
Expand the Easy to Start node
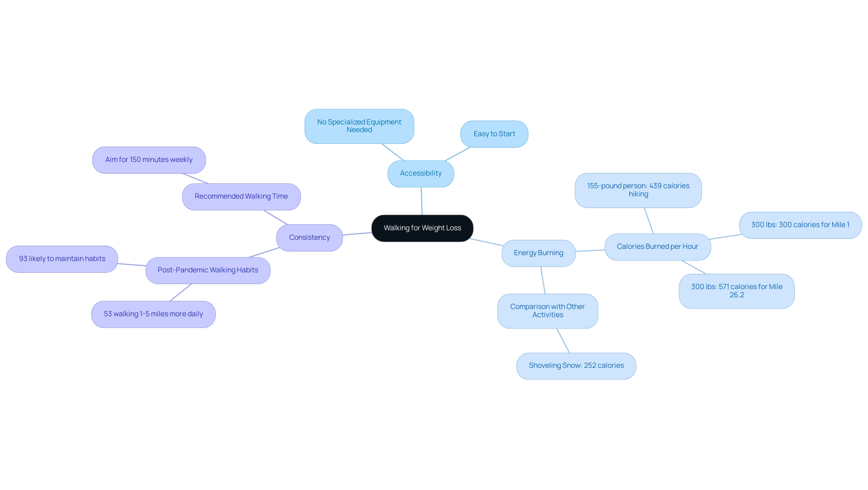click(494, 133)
